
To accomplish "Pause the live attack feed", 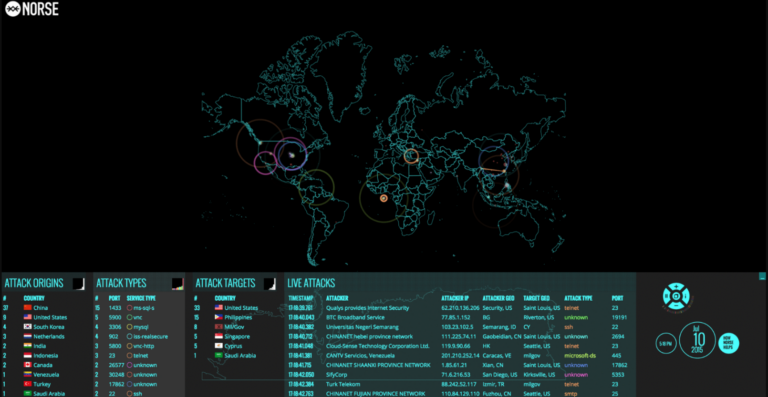I will pyautogui.click(x=667, y=296).
